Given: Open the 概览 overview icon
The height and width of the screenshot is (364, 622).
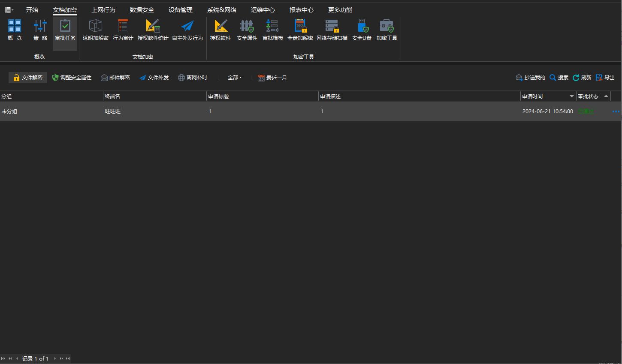Looking at the screenshot, I should (x=15, y=30).
